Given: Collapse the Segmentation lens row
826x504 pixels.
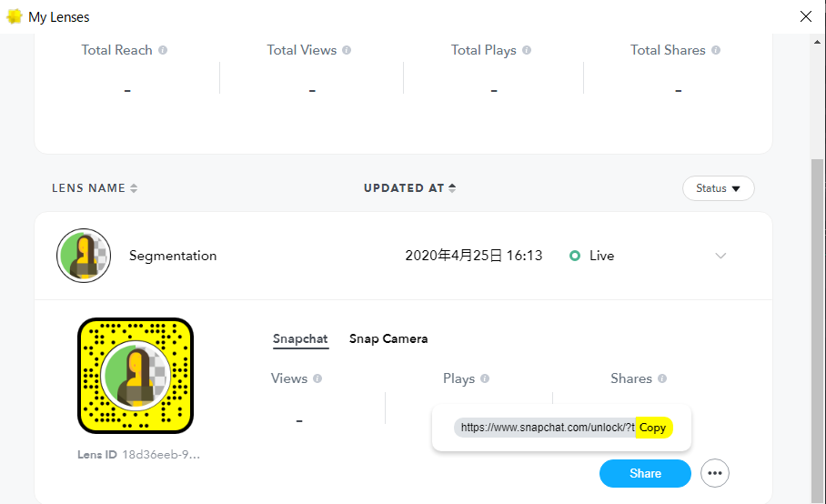Looking at the screenshot, I should click(x=720, y=256).
